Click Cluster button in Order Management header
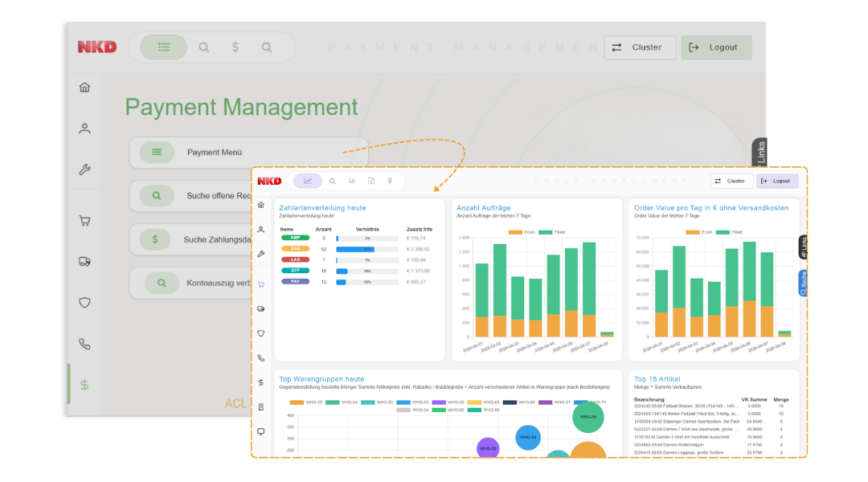 click(x=731, y=182)
